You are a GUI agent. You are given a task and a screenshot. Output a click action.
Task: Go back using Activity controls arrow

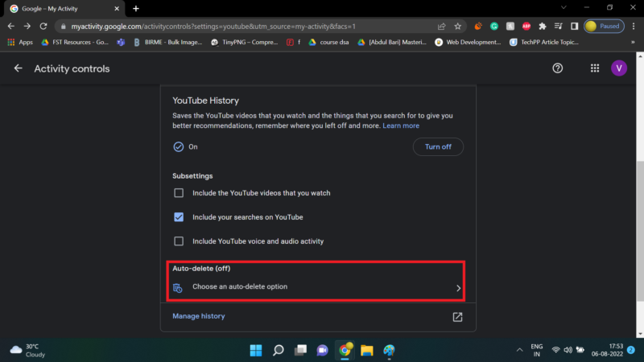(x=18, y=68)
